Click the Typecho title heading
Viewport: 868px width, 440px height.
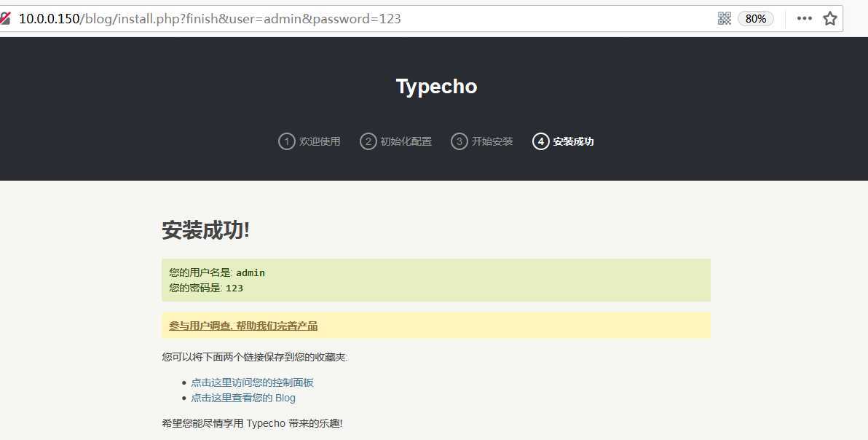click(436, 87)
